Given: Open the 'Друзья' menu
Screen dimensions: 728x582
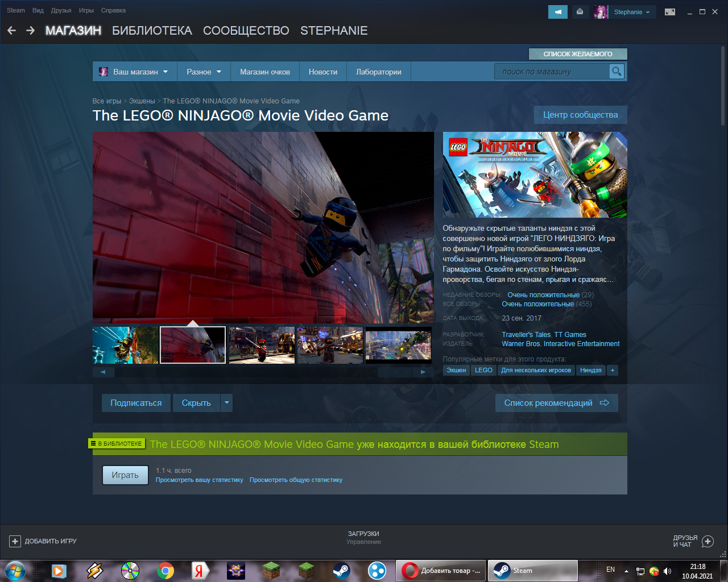Looking at the screenshot, I should coord(61,10).
